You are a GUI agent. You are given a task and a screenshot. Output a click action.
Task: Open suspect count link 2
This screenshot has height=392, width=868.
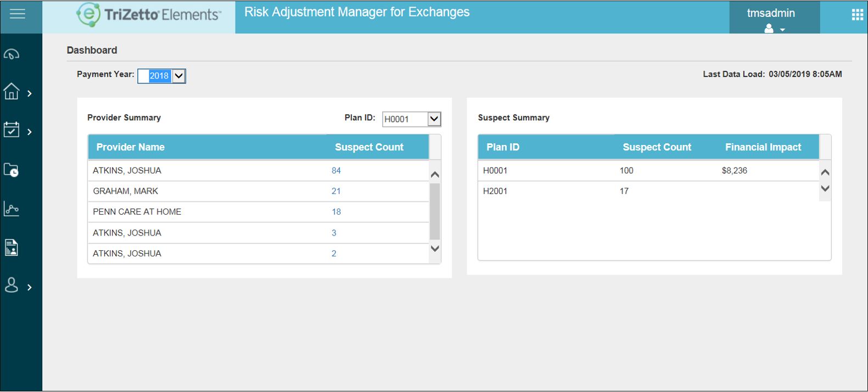pos(334,254)
